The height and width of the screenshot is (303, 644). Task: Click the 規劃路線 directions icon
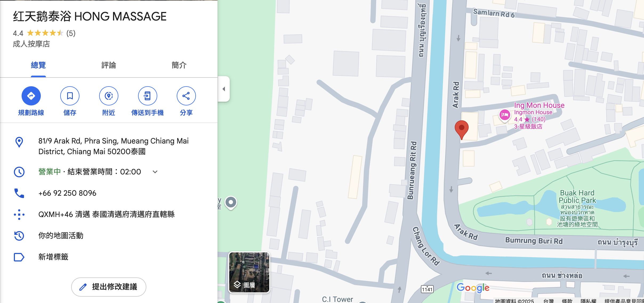[31, 96]
